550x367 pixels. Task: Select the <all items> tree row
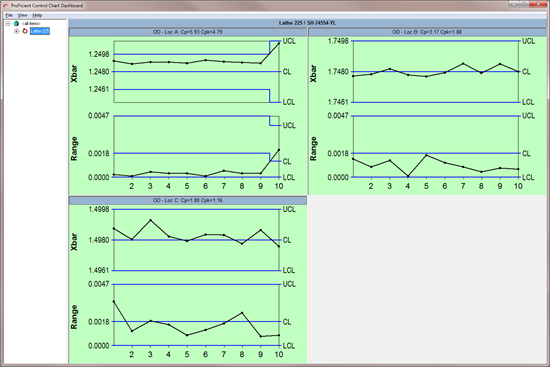tap(31, 24)
